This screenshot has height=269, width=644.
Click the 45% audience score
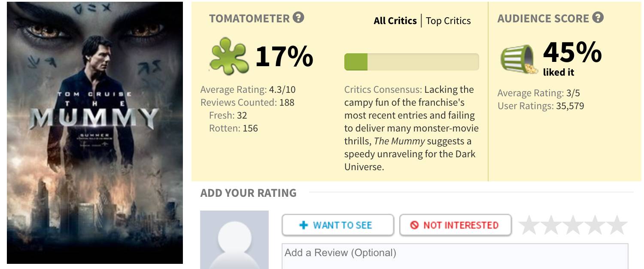point(572,52)
